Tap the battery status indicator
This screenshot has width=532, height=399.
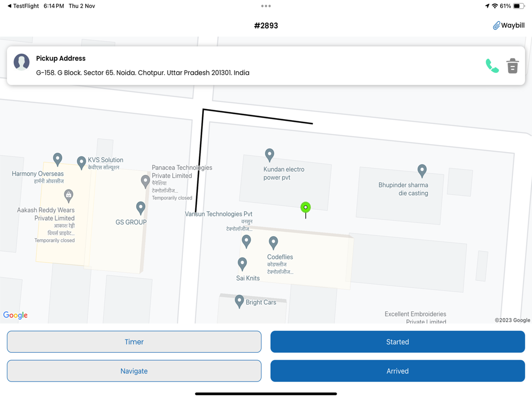pos(519,6)
